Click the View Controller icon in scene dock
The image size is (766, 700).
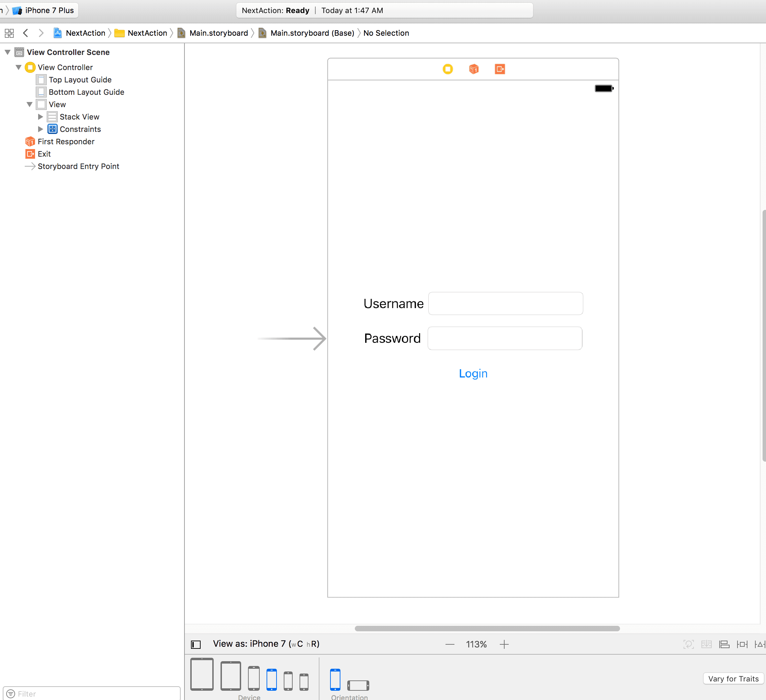coord(448,69)
